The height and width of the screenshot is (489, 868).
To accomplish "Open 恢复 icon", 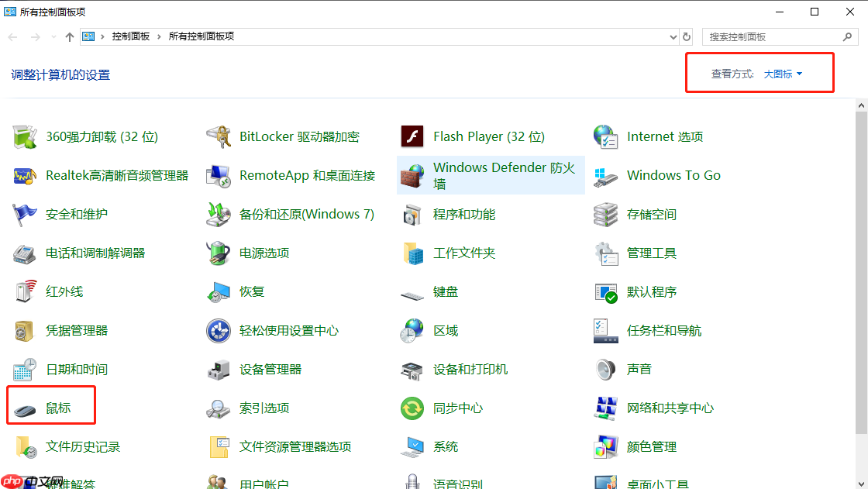I will (x=218, y=292).
